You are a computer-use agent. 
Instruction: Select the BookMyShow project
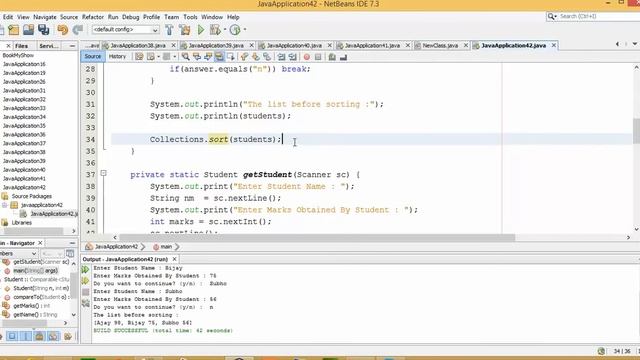point(18,55)
